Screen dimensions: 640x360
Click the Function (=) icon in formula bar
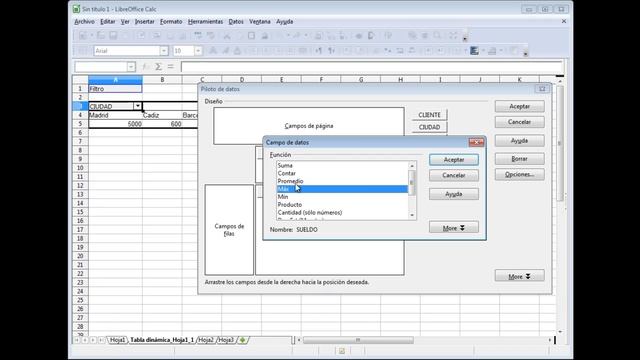[x=171, y=67]
